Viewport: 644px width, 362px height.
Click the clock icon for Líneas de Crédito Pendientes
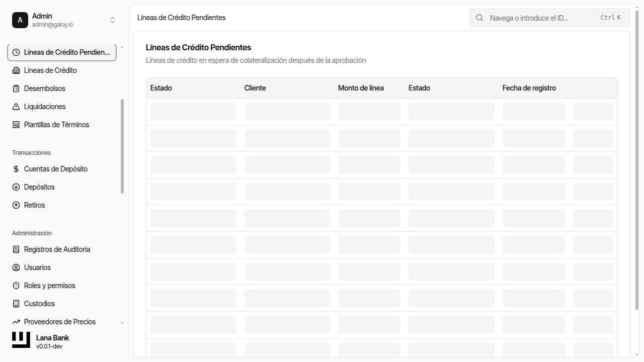click(x=16, y=52)
